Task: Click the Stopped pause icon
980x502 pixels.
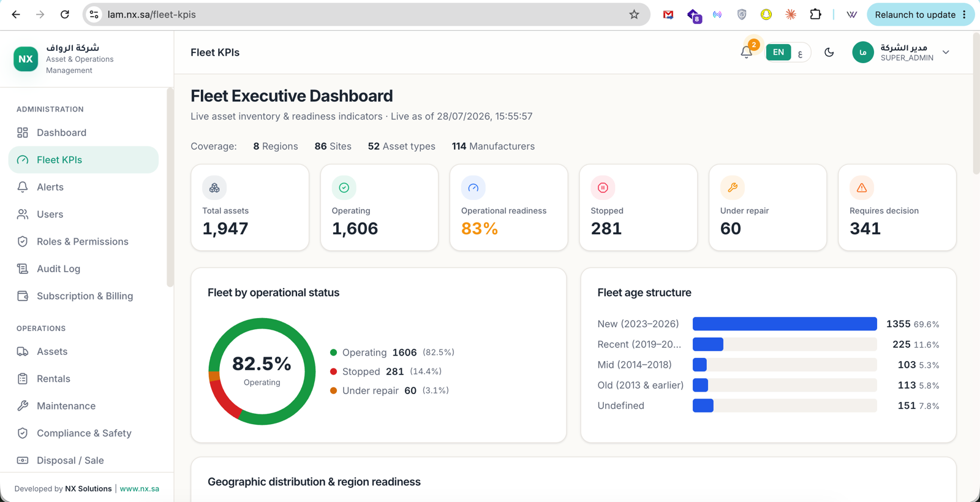Action: pyautogui.click(x=603, y=188)
